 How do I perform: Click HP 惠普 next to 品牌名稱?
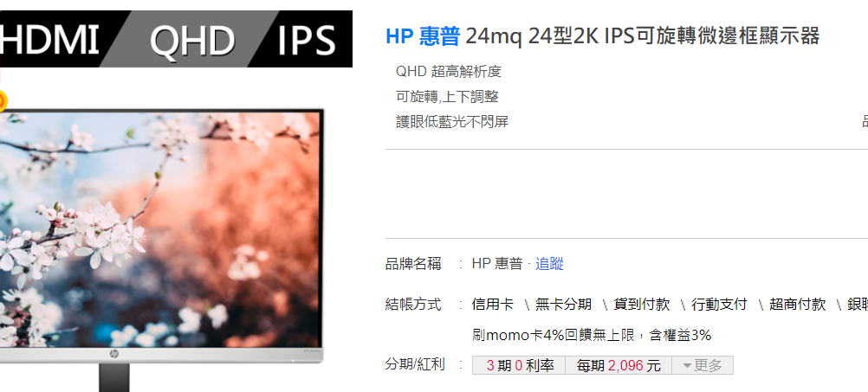coord(497,264)
